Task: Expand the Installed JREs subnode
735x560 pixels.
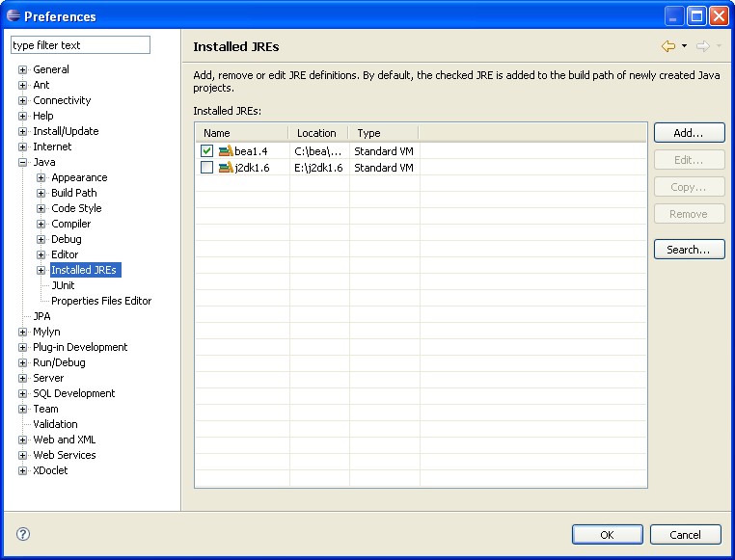Action: [x=41, y=270]
